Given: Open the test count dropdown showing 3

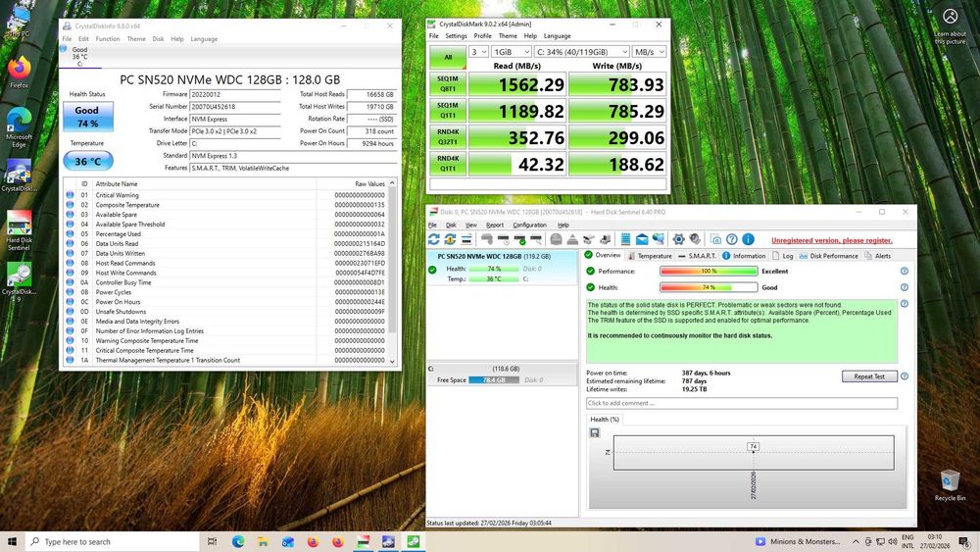Looking at the screenshot, I should click(479, 52).
